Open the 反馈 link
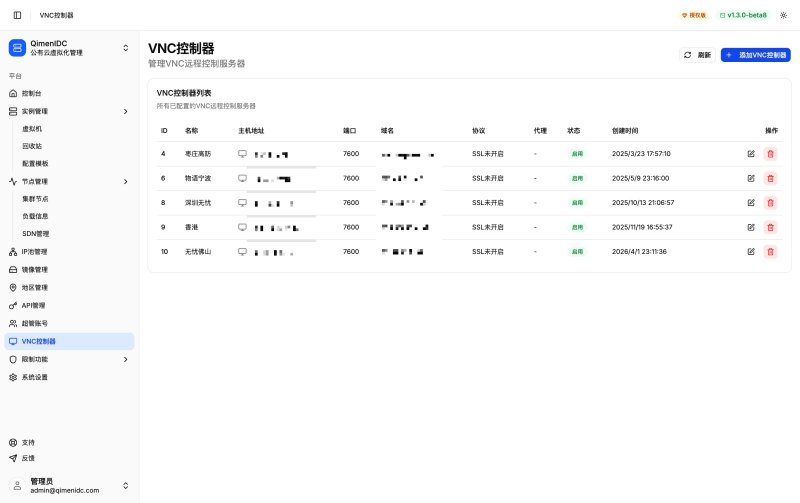 pyautogui.click(x=69, y=458)
